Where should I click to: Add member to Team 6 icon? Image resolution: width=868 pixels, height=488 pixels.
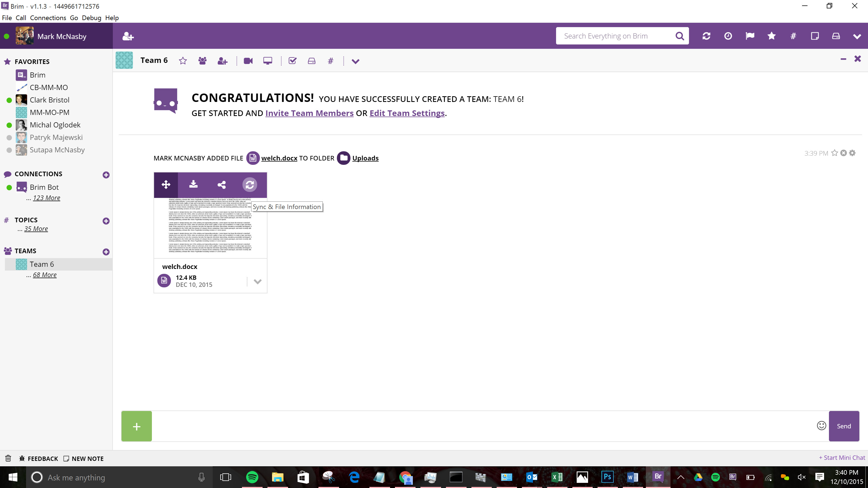click(222, 61)
